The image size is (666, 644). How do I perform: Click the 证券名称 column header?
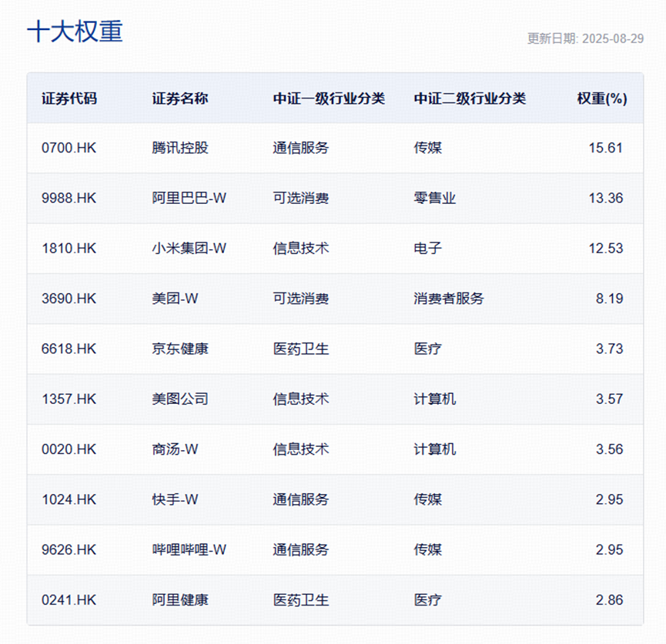[x=180, y=98]
